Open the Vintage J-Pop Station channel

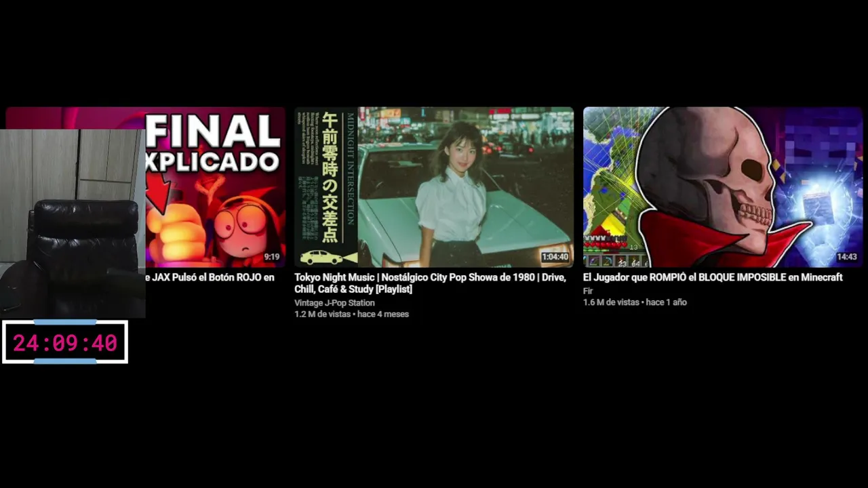click(x=334, y=303)
